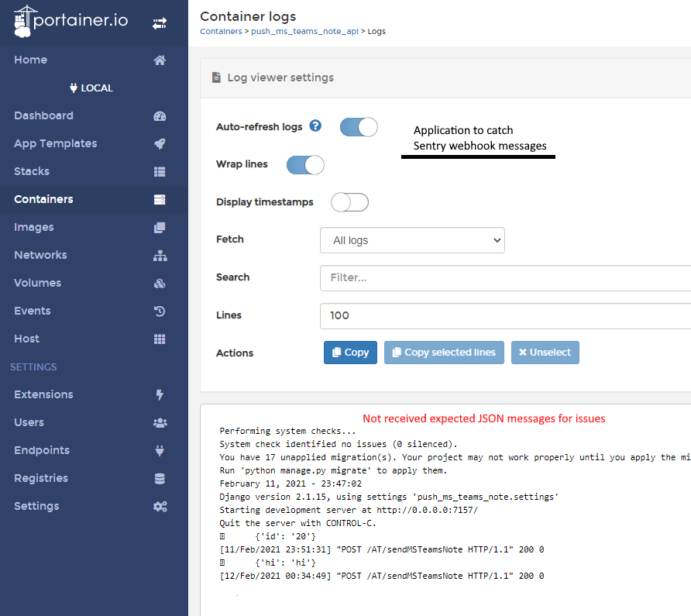The width and height of the screenshot is (691, 616).
Task: Select log line dated 11/Feb/2021 23:51:31
Action: coord(382,550)
